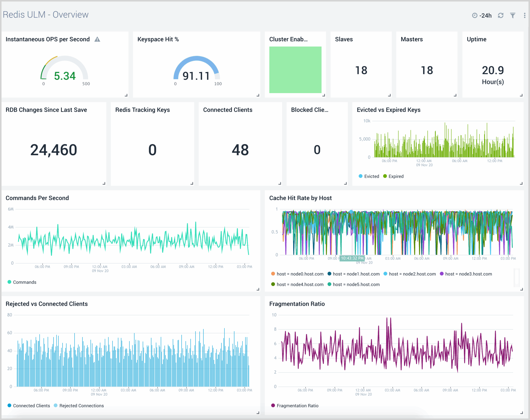Select the Connected Clients panel header
This screenshot has width=530, height=420.
click(x=228, y=110)
